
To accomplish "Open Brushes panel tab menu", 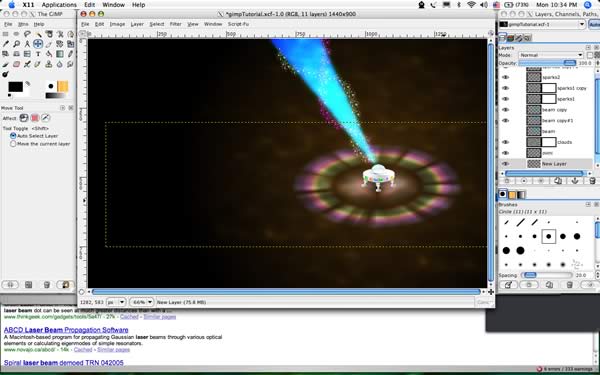I will coord(588,205).
